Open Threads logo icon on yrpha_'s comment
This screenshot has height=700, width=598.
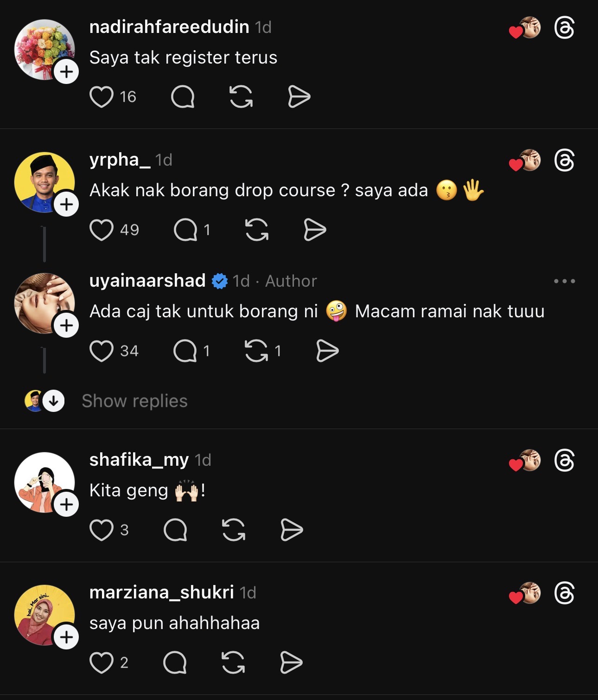[x=564, y=161]
